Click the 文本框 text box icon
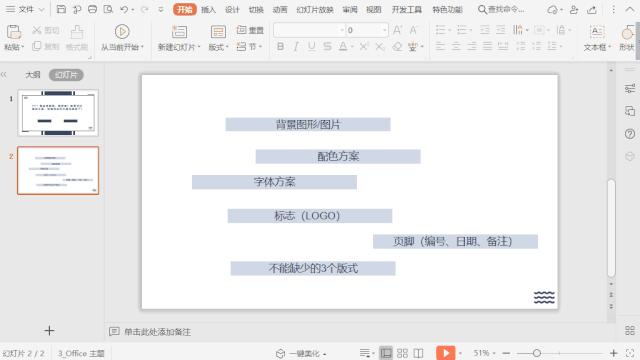Screen dimensions: 640x360 coord(597,32)
